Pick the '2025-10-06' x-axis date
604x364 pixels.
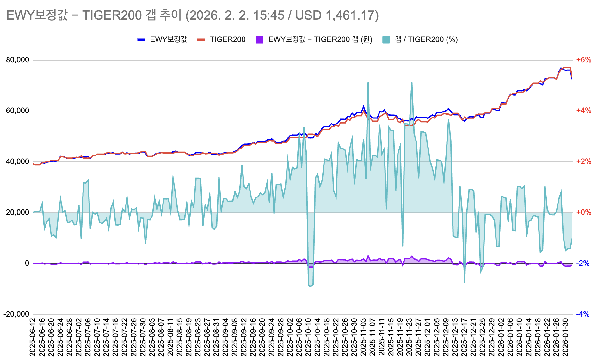[x=299, y=337]
